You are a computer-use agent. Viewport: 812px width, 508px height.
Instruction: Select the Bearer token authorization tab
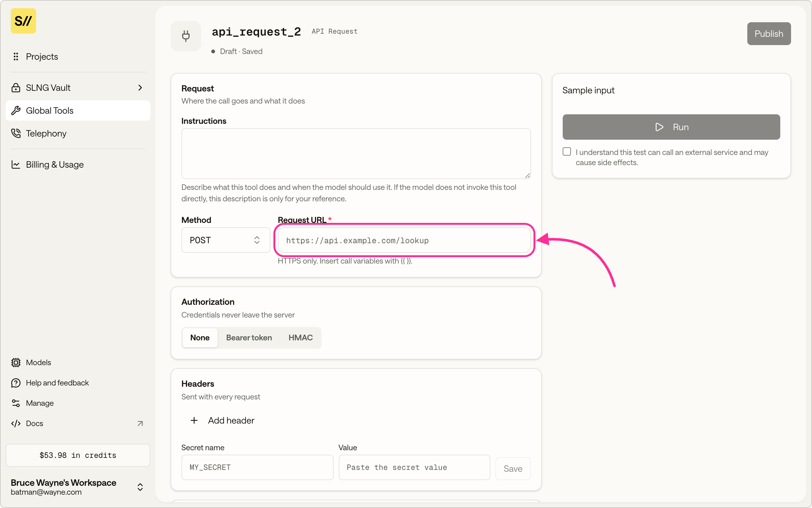[249, 338]
